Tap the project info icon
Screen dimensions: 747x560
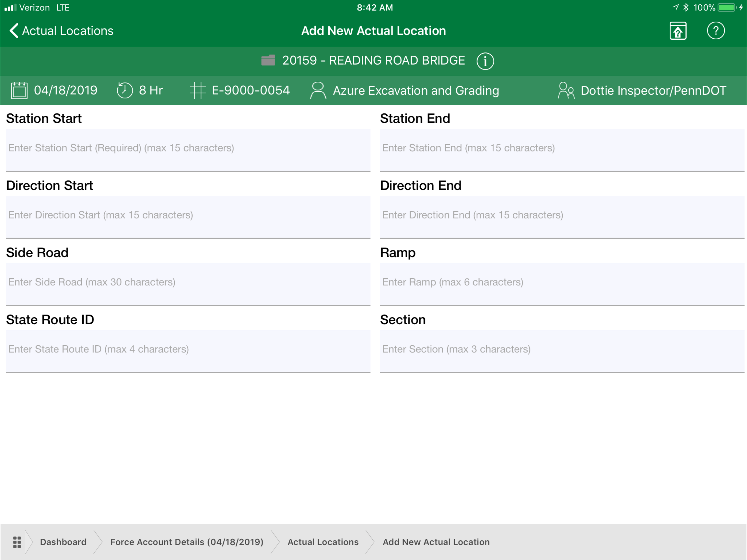[x=485, y=61]
